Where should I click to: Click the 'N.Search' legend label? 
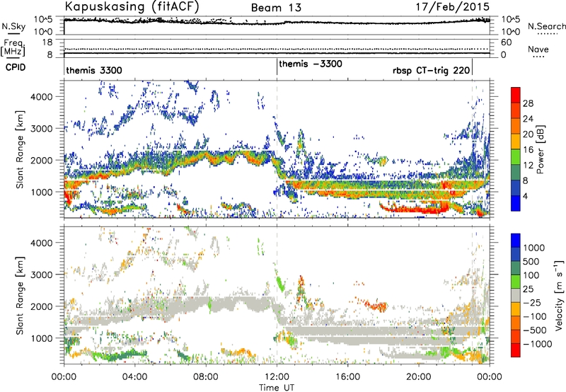[x=547, y=26]
